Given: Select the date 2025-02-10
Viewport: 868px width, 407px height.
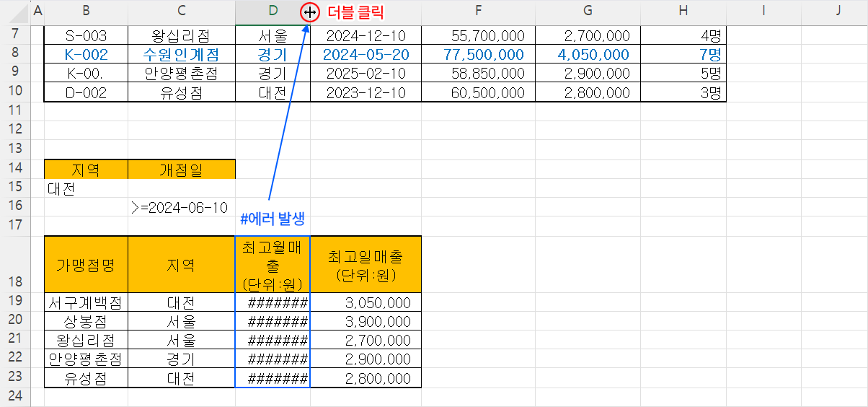Looking at the screenshot, I should (x=366, y=73).
